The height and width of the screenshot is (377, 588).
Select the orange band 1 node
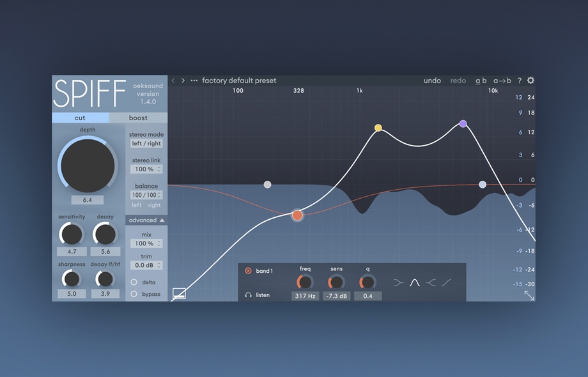pyautogui.click(x=297, y=215)
